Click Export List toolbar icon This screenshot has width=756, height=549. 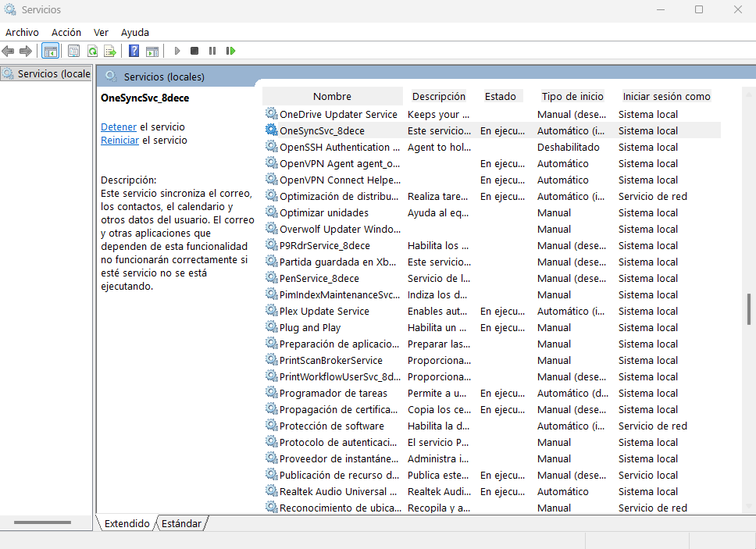click(x=110, y=51)
